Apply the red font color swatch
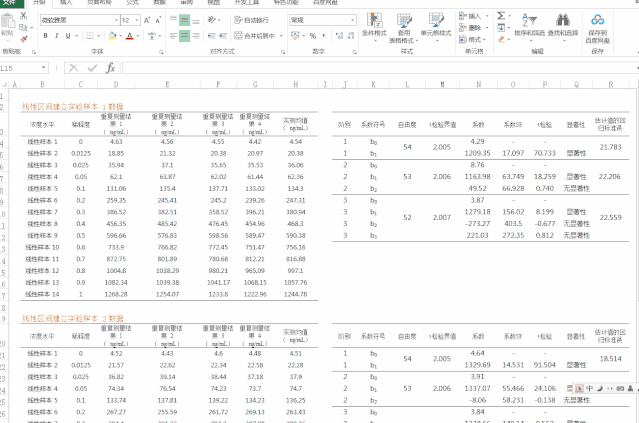639x423 pixels. pos(129,36)
